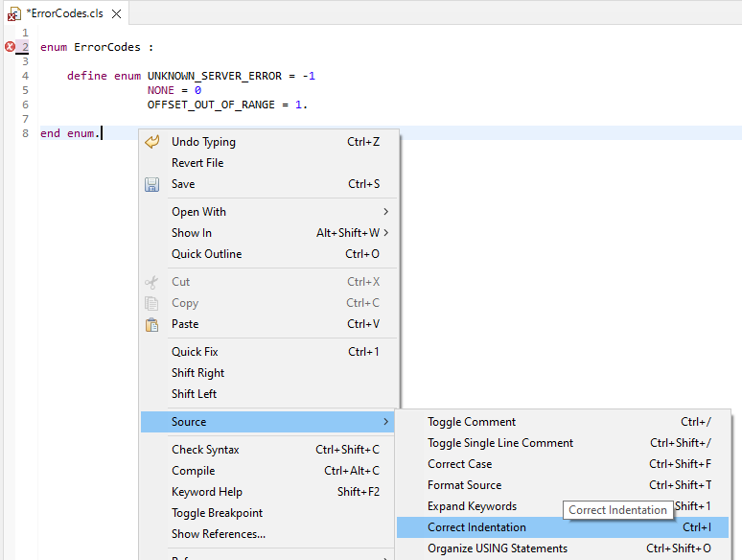Close the ErrorCodes.cls editor tab
The image size is (742, 560).
[116, 14]
